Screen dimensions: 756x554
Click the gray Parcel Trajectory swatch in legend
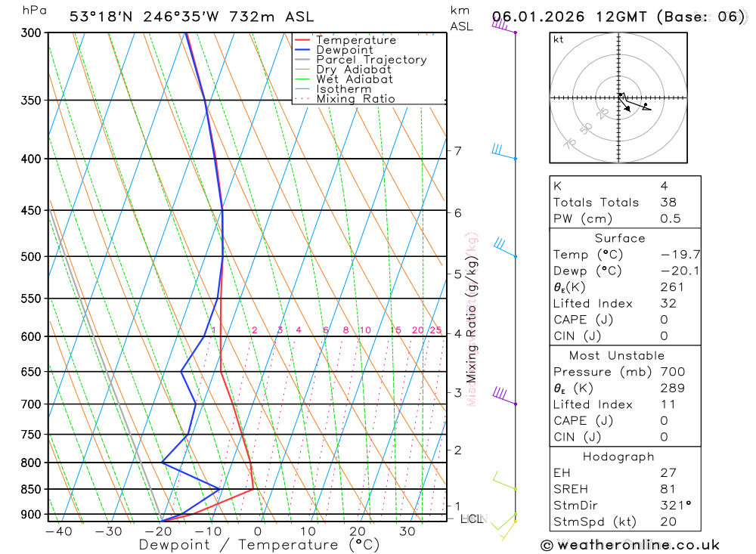(x=302, y=60)
